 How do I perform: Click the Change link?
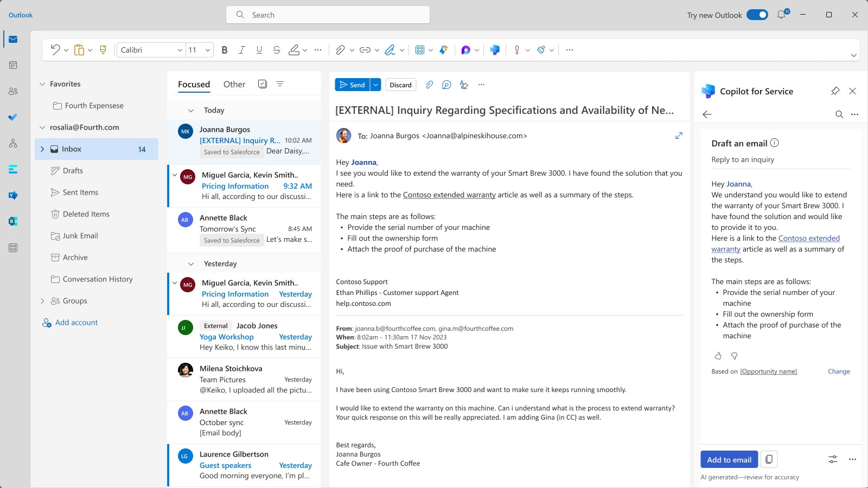(839, 371)
